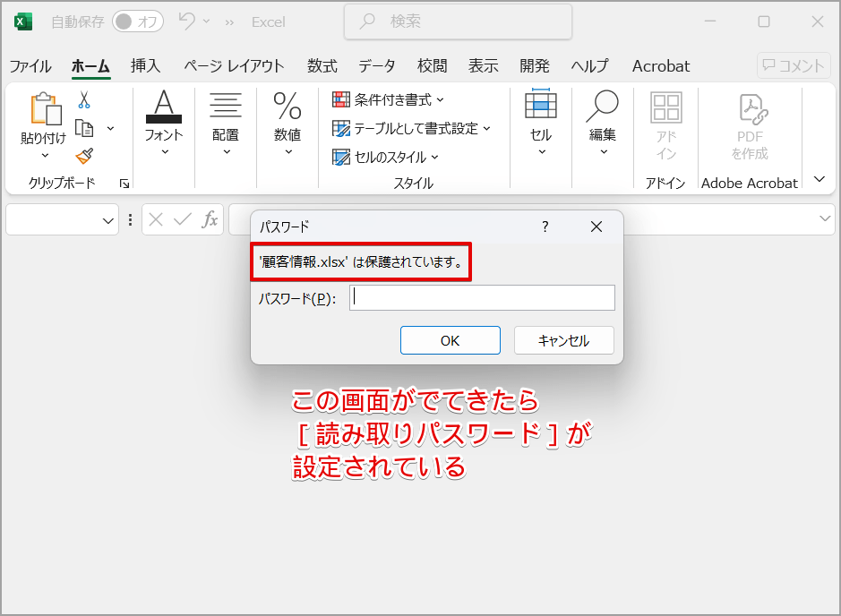Open the 表示 tab

tap(484, 66)
